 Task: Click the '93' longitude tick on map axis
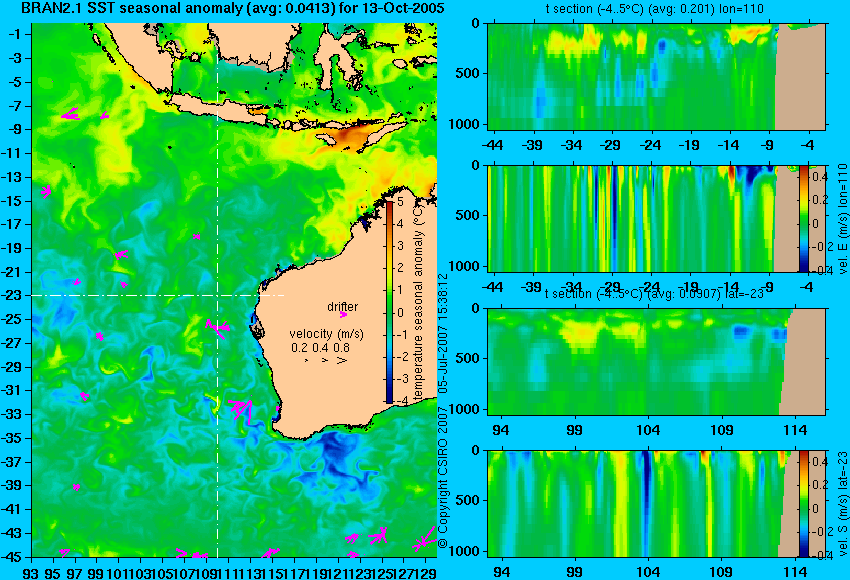point(31,572)
